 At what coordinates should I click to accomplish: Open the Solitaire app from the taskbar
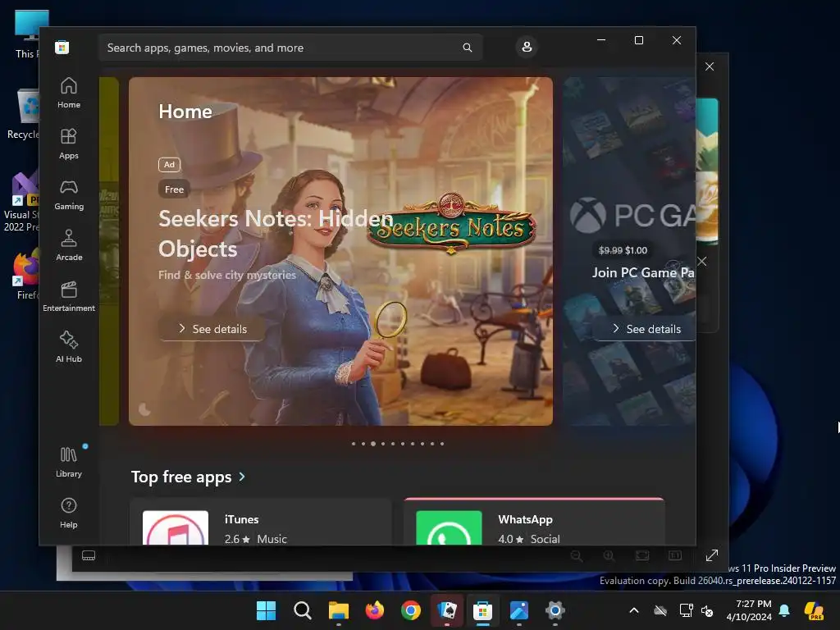click(x=447, y=610)
